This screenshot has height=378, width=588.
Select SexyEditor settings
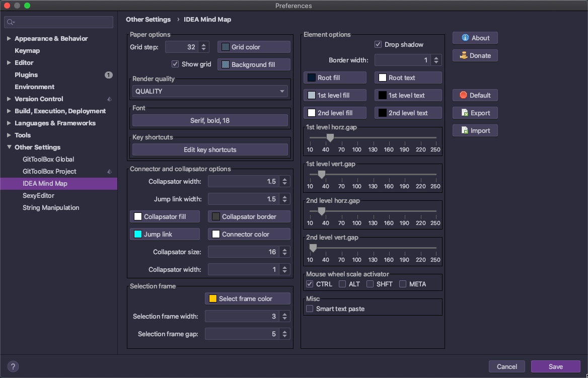[x=38, y=196]
